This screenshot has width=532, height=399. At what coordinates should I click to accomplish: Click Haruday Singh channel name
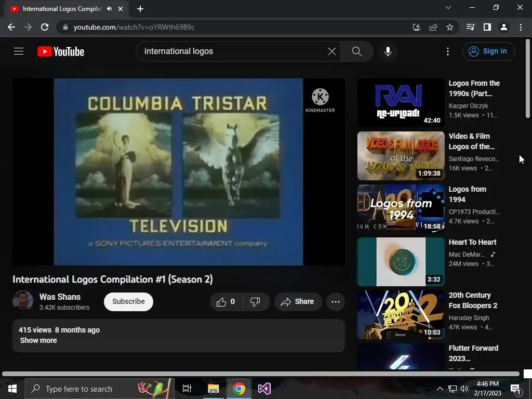coord(469,318)
